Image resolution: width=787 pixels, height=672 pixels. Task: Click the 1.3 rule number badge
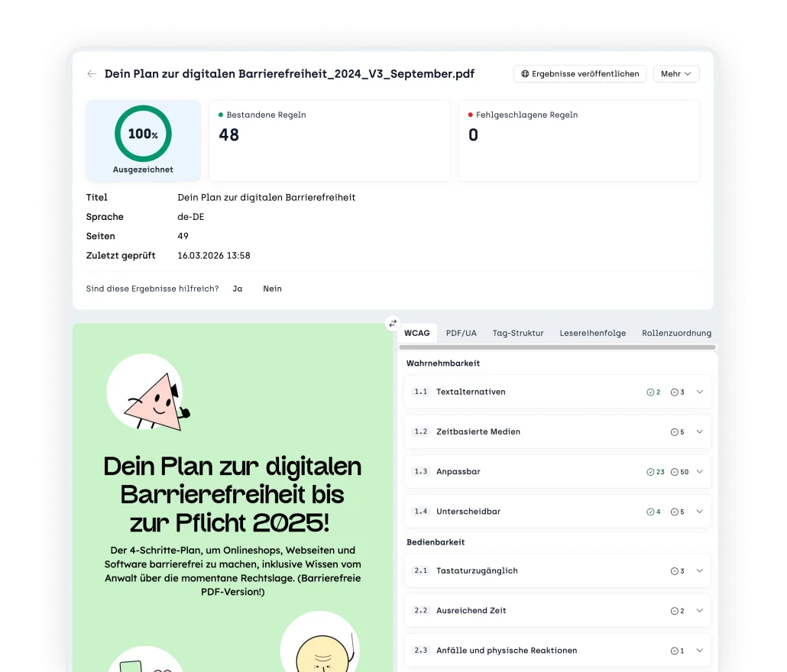(x=420, y=471)
